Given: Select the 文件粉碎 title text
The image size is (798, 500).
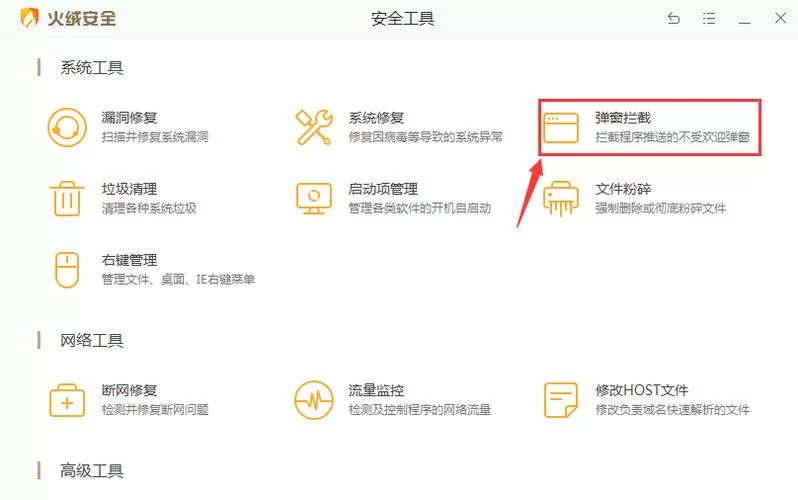Looking at the screenshot, I should (x=623, y=189).
